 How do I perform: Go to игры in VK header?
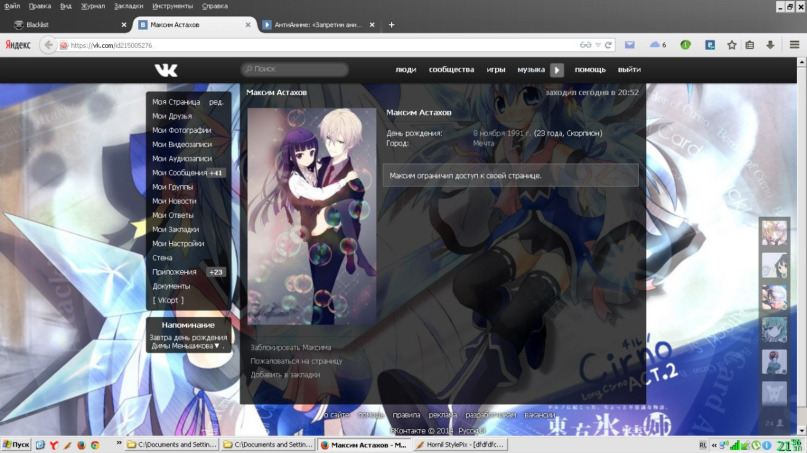(x=496, y=69)
